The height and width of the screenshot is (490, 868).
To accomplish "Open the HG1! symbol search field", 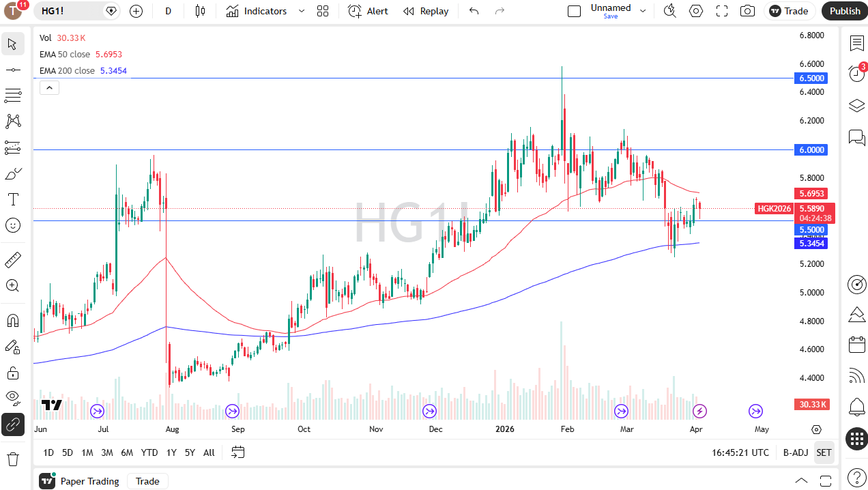I will pos(77,11).
